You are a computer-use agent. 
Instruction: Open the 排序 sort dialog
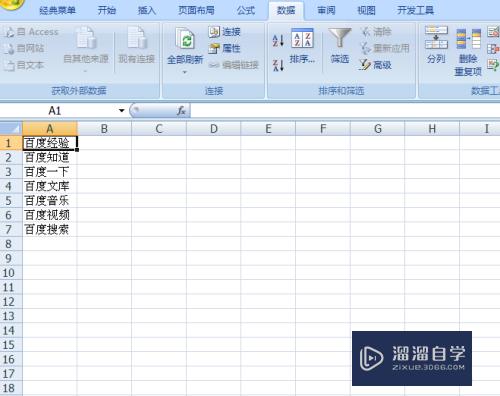[x=302, y=46]
